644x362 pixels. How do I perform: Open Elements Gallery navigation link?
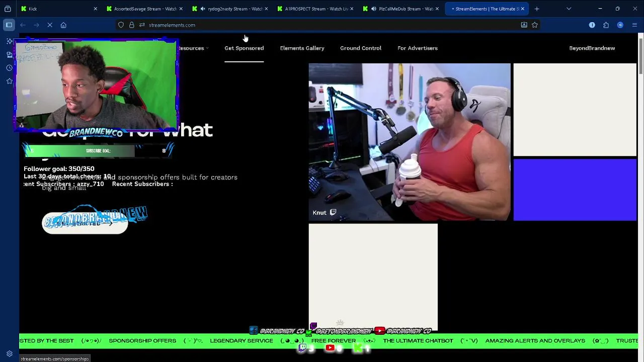pos(302,48)
